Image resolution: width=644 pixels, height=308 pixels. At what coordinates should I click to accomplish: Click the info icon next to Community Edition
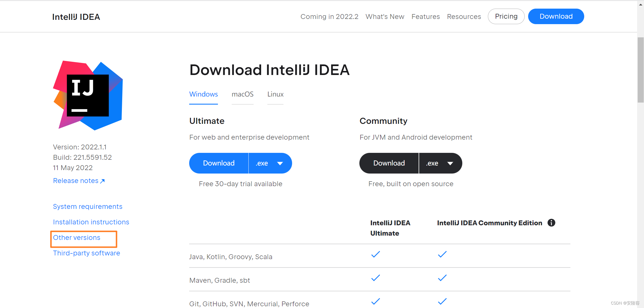tap(551, 223)
